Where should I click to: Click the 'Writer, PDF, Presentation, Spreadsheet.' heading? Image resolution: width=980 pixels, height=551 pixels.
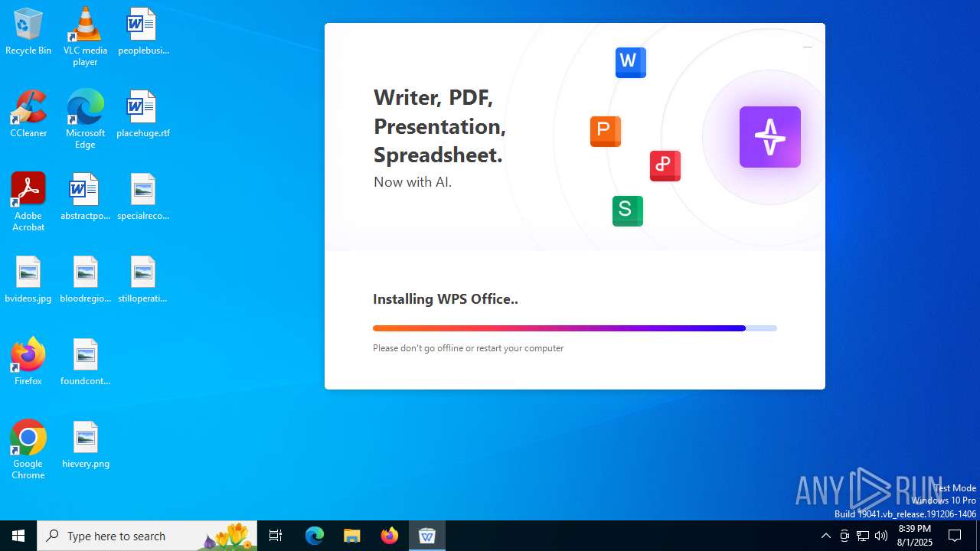[x=439, y=126]
